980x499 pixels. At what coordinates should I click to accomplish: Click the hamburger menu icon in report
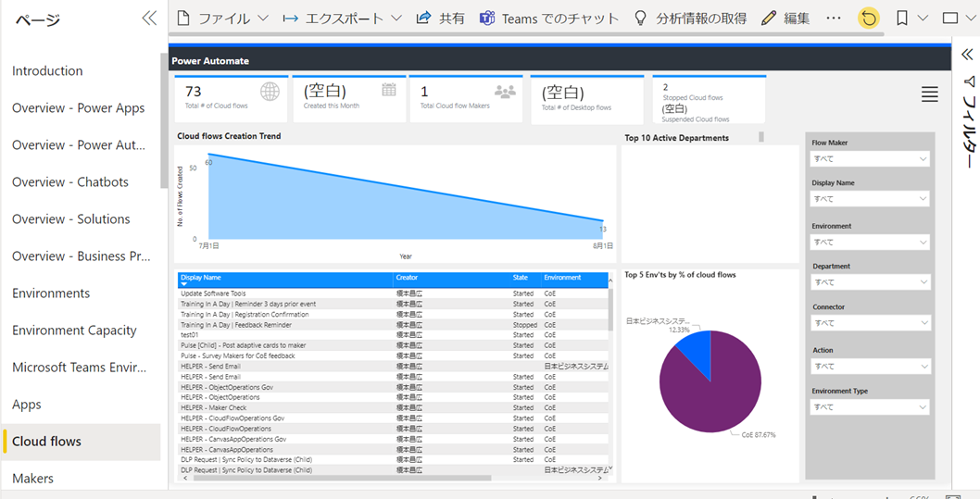click(929, 94)
